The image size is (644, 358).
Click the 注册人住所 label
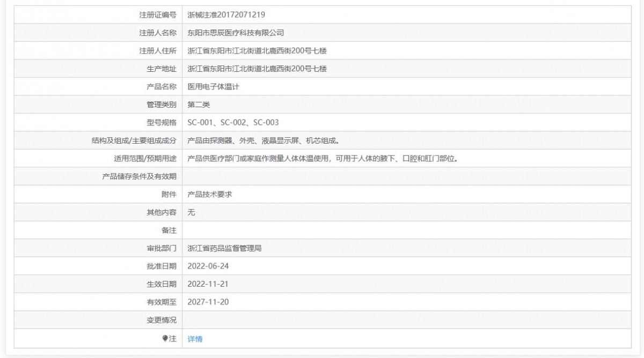pyautogui.click(x=158, y=51)
